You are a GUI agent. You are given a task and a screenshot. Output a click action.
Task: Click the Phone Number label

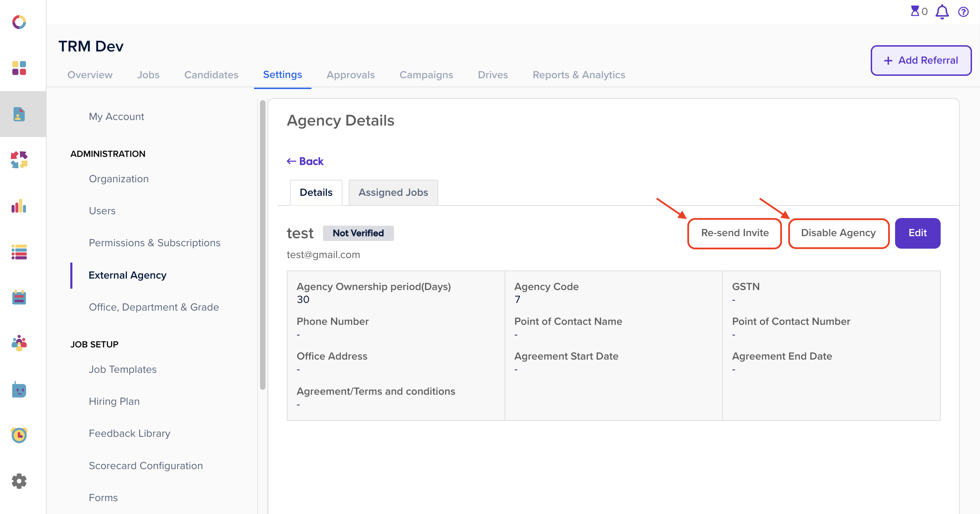332,321
